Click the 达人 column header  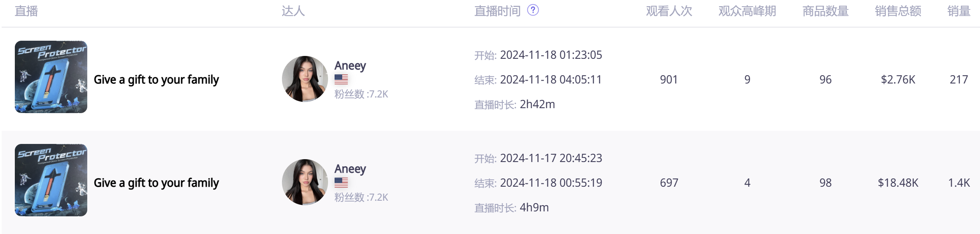293,11
